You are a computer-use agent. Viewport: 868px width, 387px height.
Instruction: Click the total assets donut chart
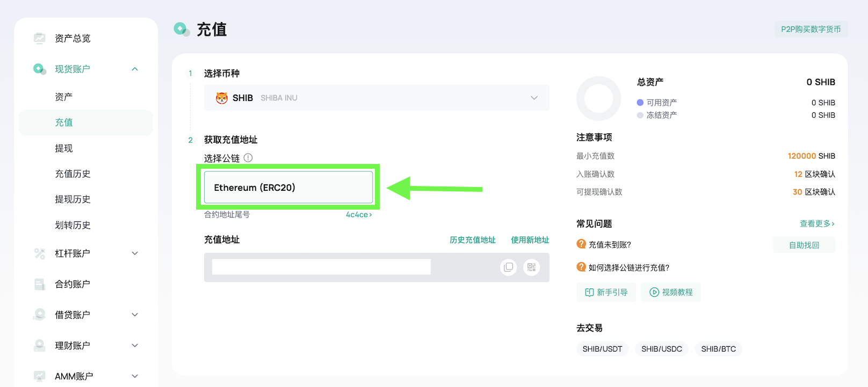pyautogui.click(x=598, y=98)
